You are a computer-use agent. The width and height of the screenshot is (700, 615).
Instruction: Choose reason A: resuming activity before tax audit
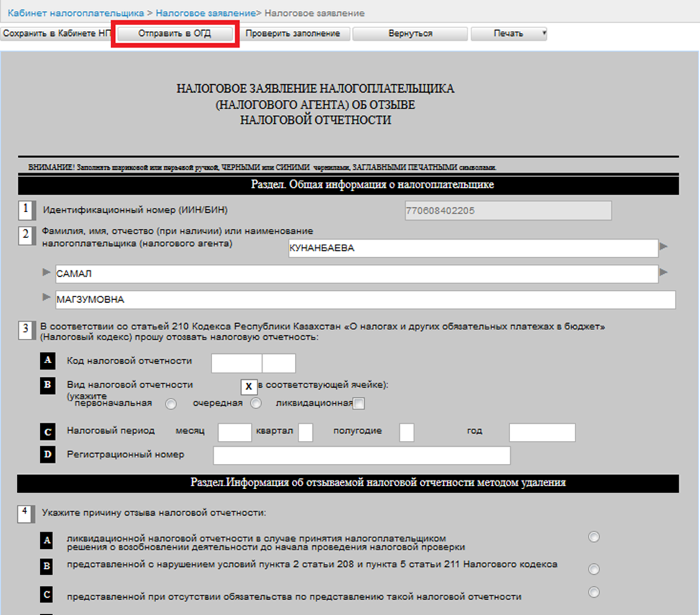[x=594, y=537]
